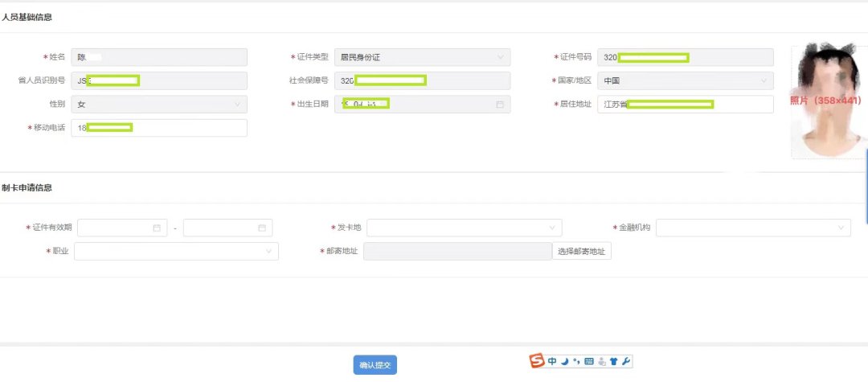The height and width of the screenshot is (382, 868).
Task: Click calendar icon in 出生日期 field
Action: [500, 105]
